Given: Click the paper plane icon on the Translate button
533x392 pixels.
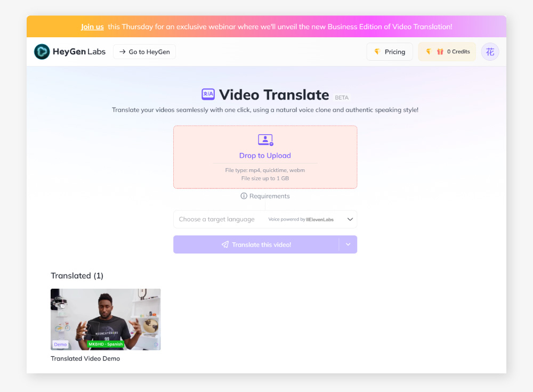Looking at the screenshot, I should coord(225,244).
